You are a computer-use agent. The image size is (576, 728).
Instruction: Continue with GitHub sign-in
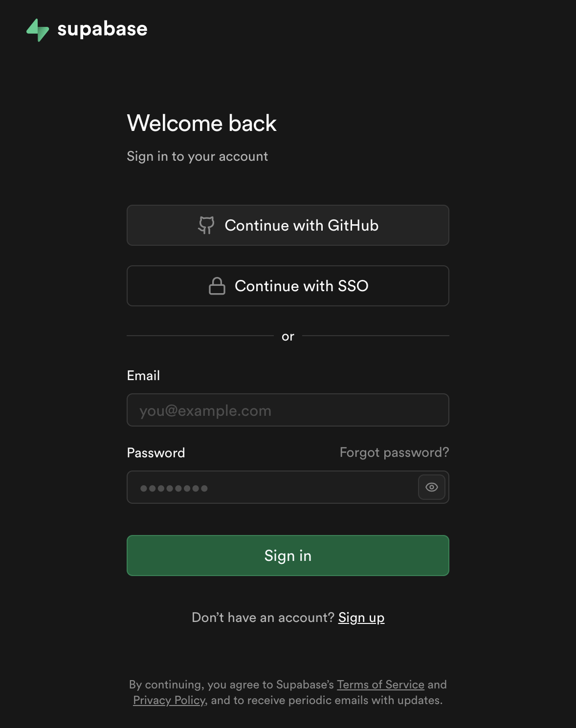(288, 225)
